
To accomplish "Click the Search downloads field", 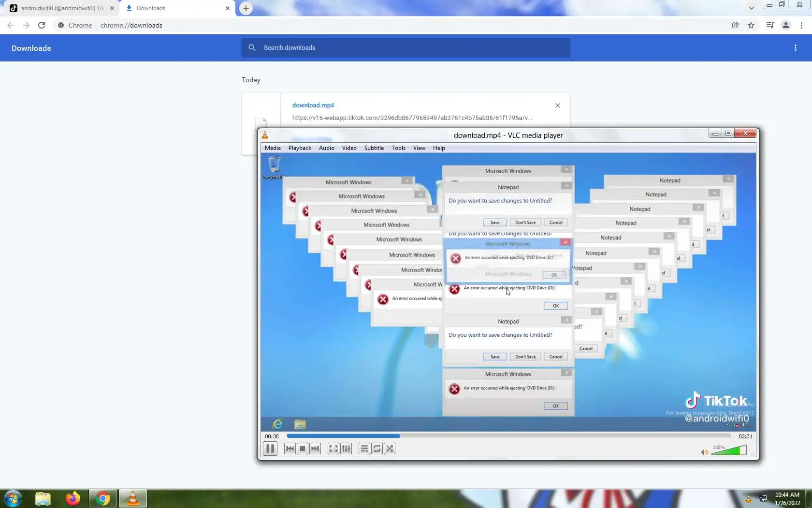I will tap(406, 48).
